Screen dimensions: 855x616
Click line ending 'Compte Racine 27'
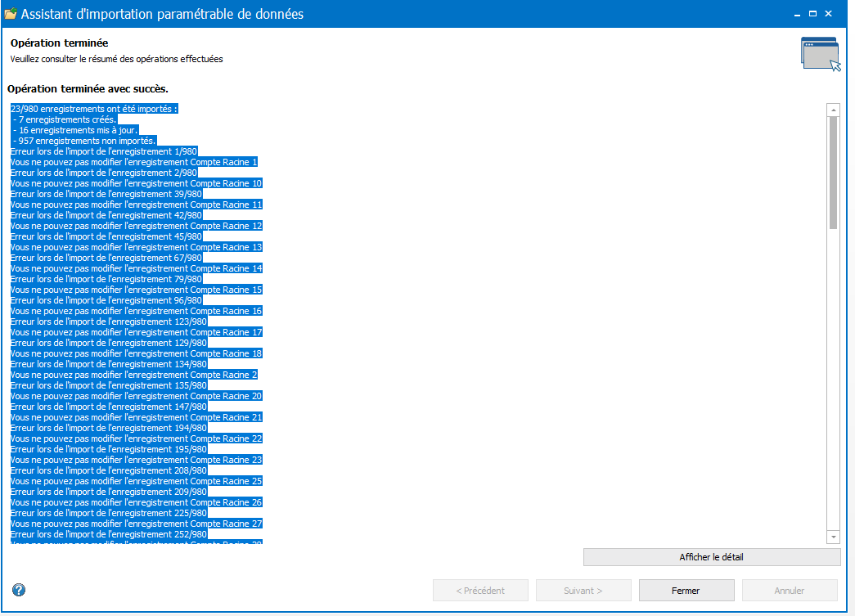tap(137, 524)
